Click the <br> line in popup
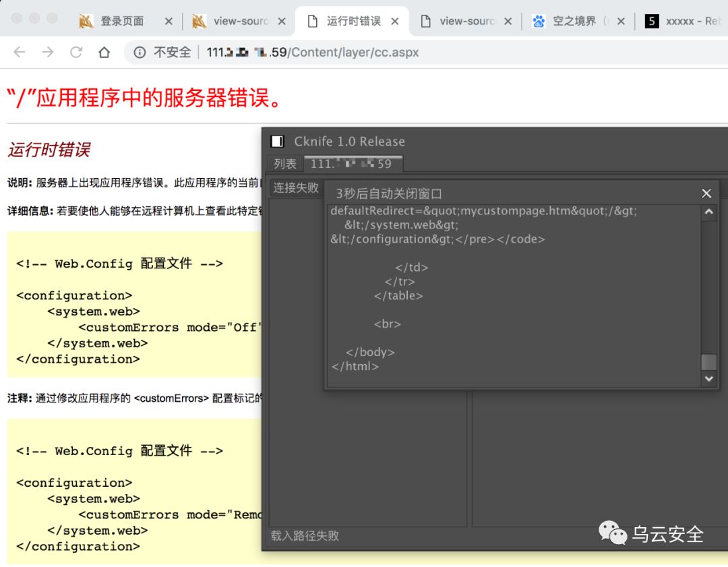Image resolution: width=728 pixels, height=567 pixels. [387, 324]
